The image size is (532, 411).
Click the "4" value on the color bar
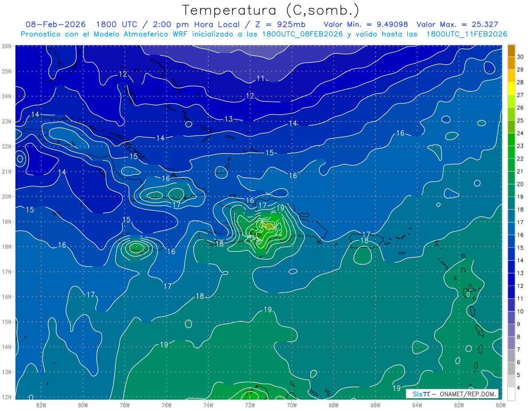[519, 388]
